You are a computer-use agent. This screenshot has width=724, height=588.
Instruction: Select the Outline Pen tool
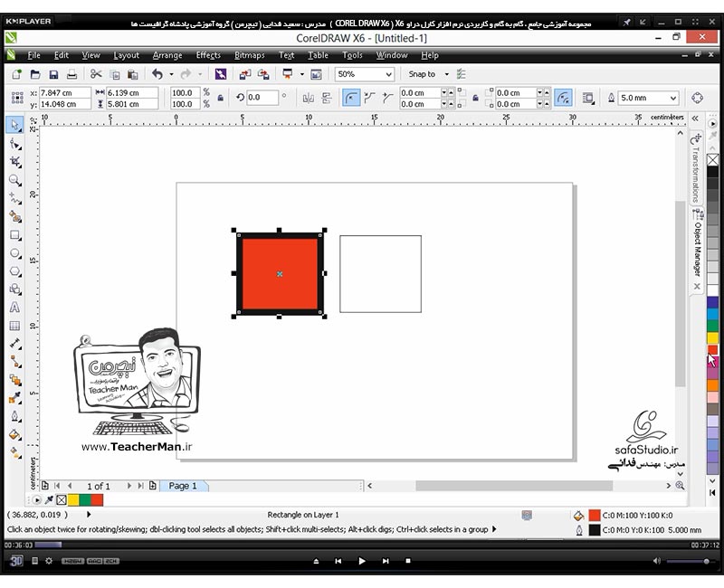click(x=14, y=416)
